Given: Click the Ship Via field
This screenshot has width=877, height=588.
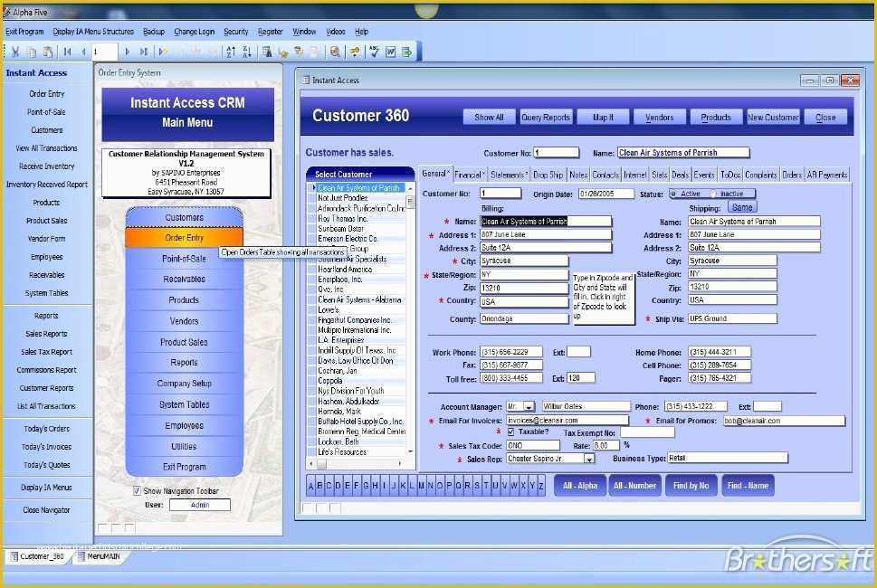Looking at the screenshot, I should (732, 318).
